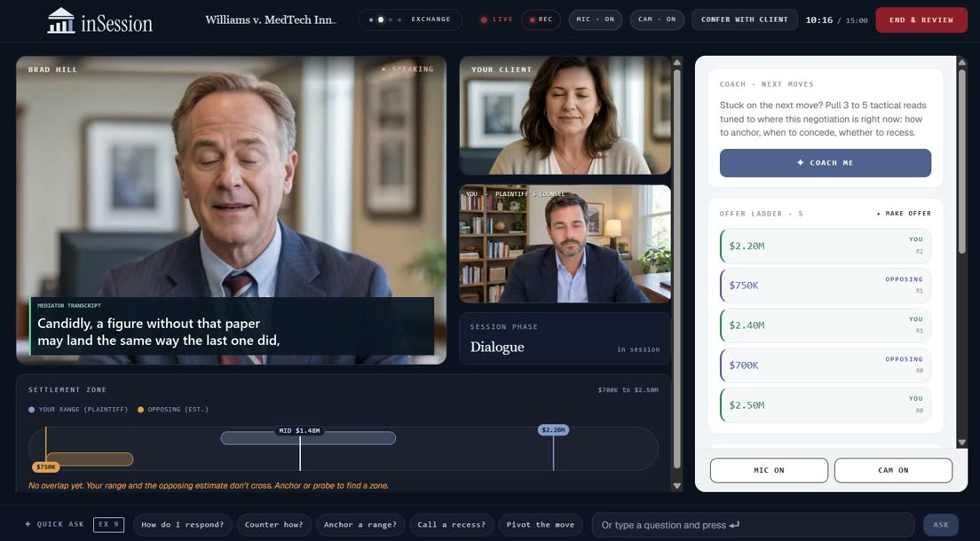Select the $2.40M offer row

tap(826, 325)
